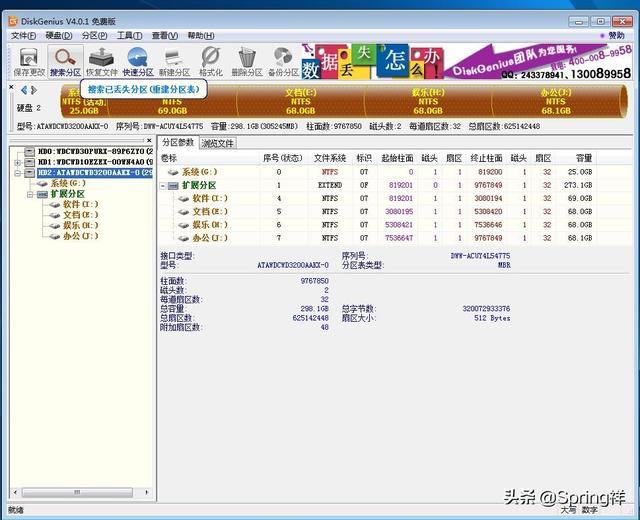
Task: Close the left tree panel with X
Action: (x=149, y=140)
